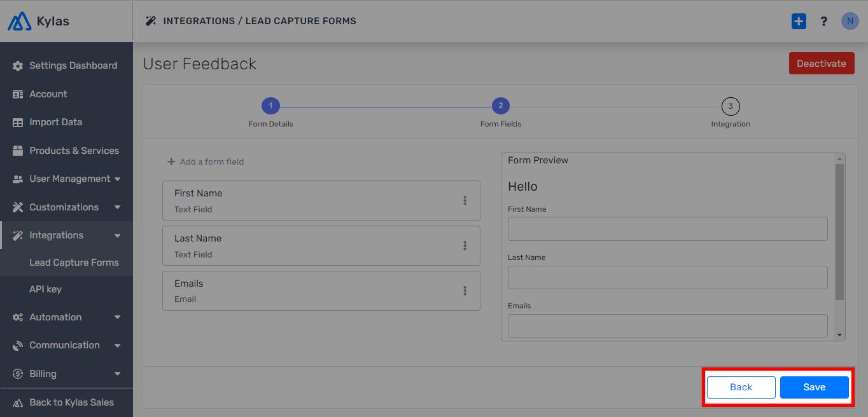Open Emails field three-dot menu
Screen dimensions: 868x417
(x=465, y=291)
